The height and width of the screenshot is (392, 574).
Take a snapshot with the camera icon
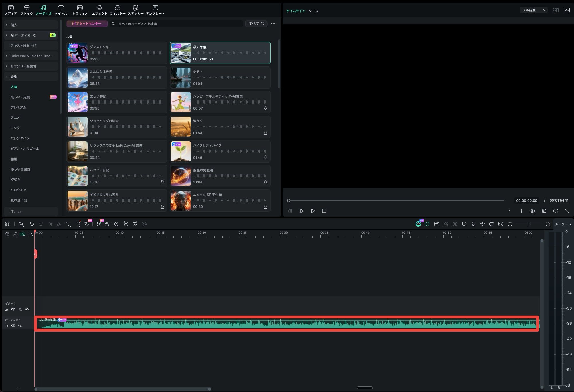tap(544, 211)
